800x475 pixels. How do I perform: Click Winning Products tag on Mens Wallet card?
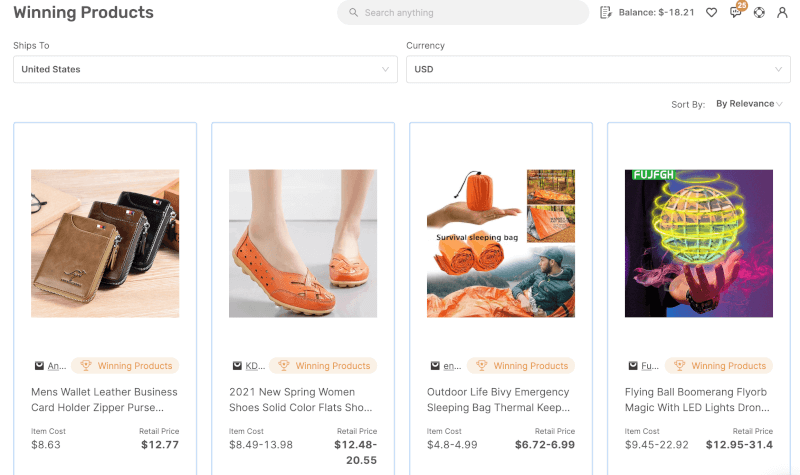coord(125,365)
